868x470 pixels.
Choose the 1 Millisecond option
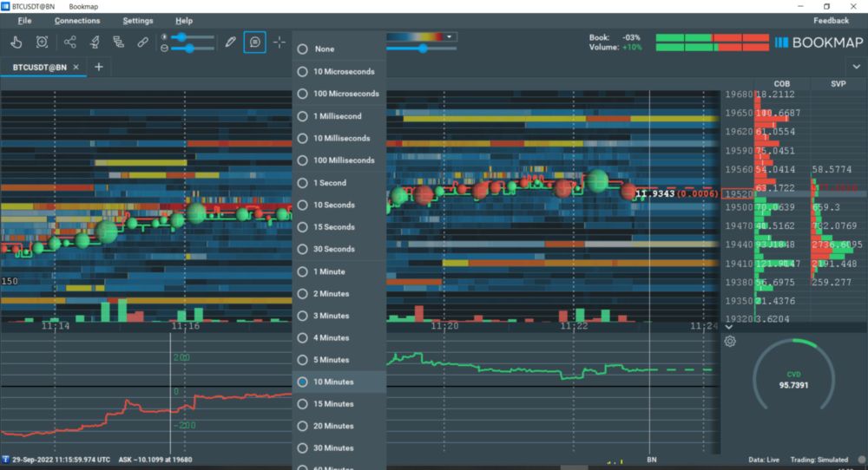[339, 116]
